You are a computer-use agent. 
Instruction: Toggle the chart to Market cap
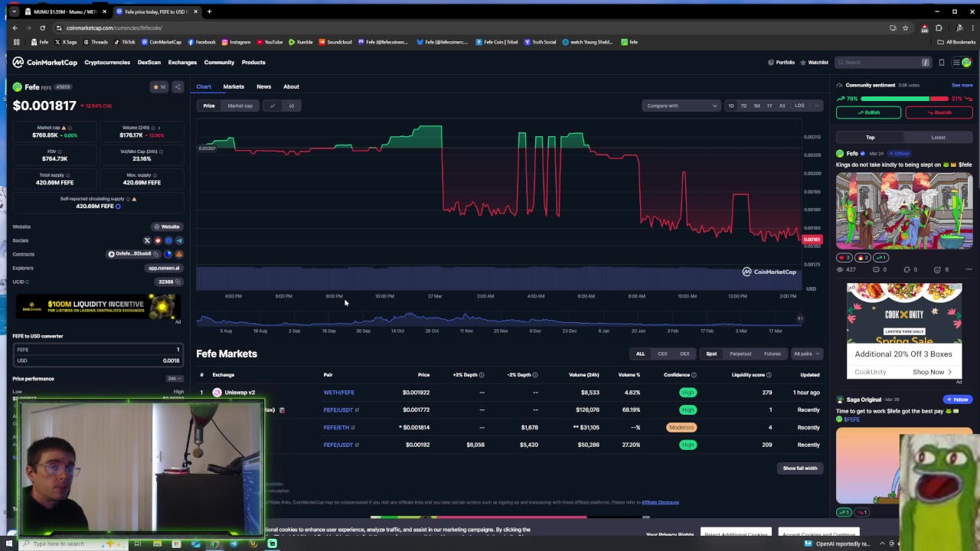(240, 106)
